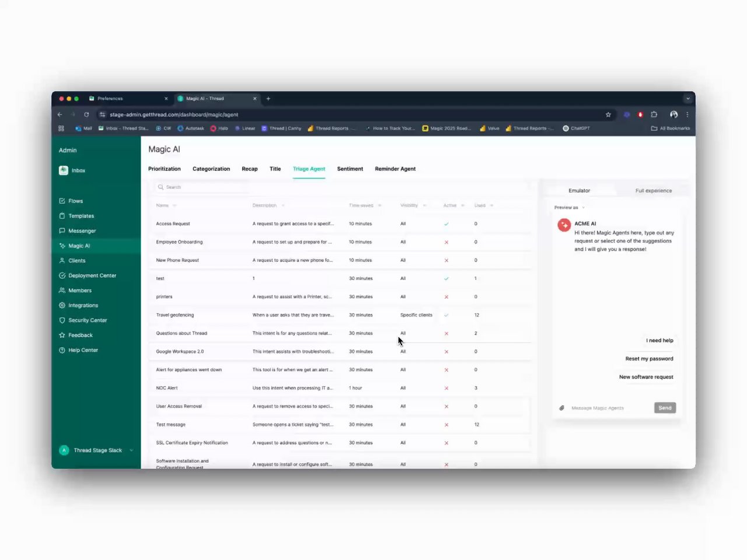This screenshot has width=747, height=560.
Task: Click the Deployment Center check icon
Action: (62, 275)
